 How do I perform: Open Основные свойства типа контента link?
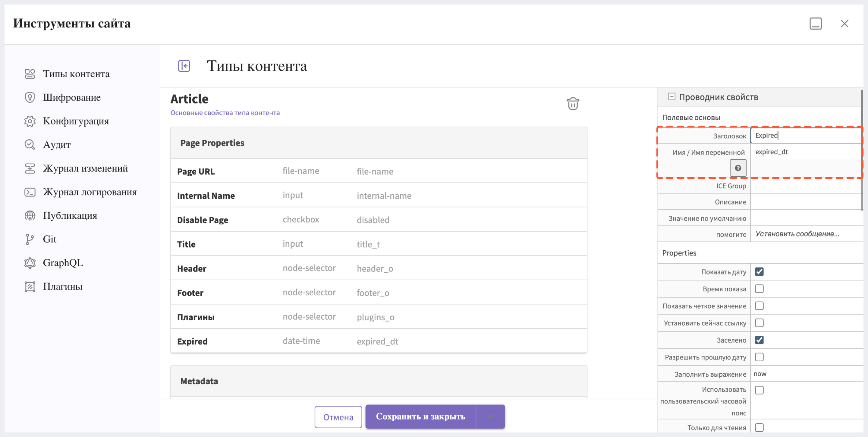tap(225, 113)
